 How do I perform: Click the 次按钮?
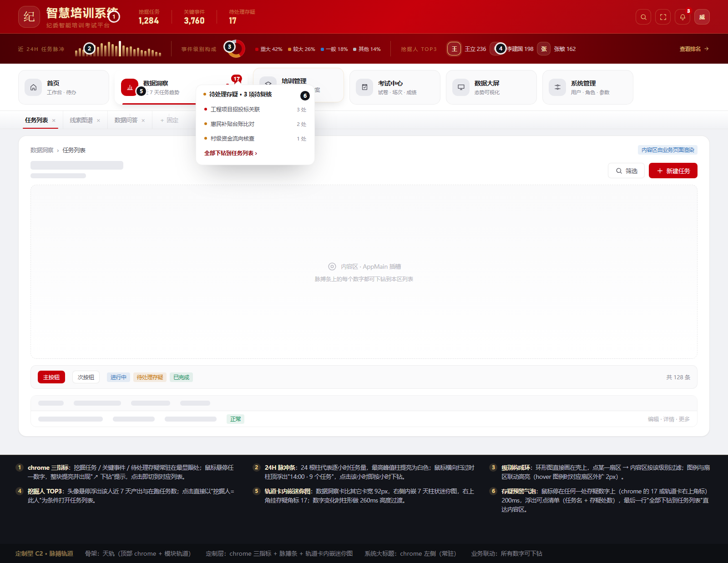coord(86,377)
